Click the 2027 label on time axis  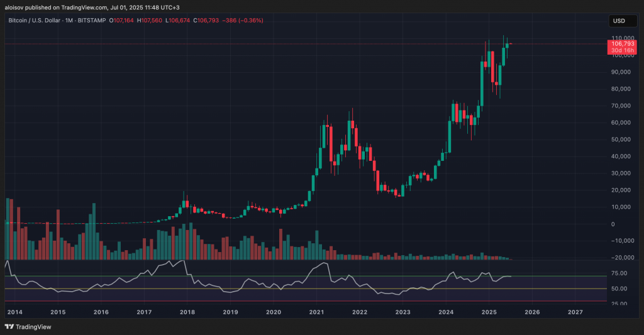pos(575,311)
